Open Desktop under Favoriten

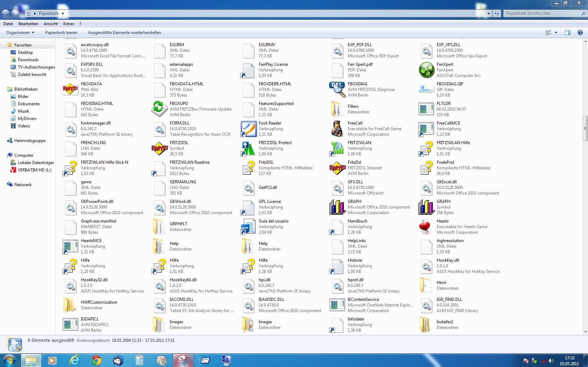click(25, 52)
